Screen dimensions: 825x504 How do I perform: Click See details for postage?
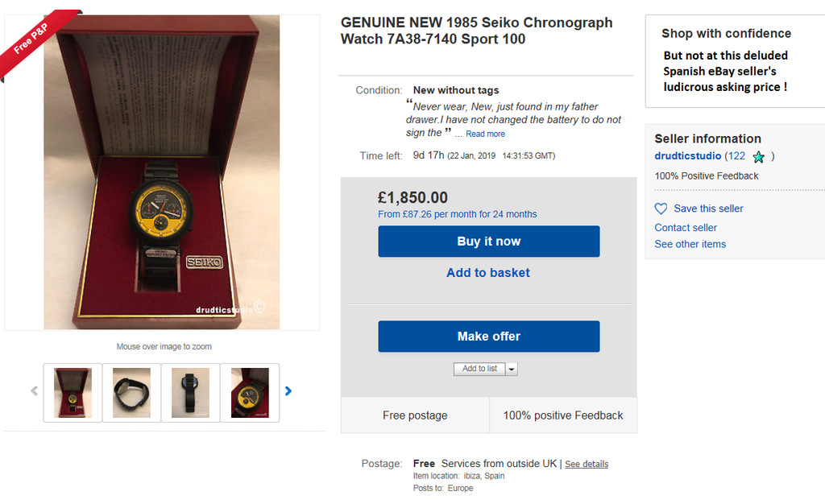pos(587,465)
